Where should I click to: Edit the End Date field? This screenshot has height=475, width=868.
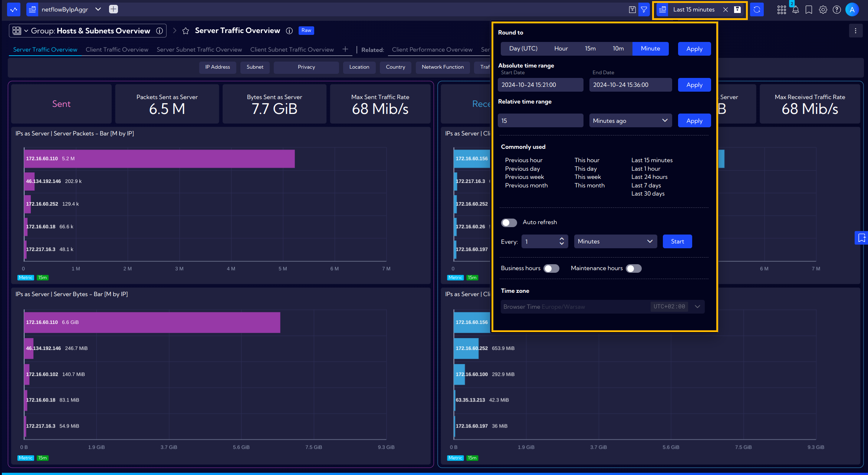tap(631, 85)
